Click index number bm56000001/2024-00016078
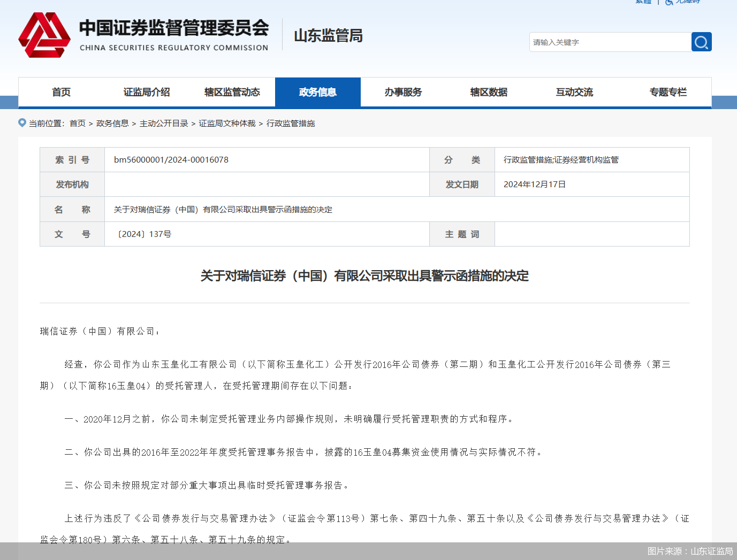Image resolution: width=737 pixels, height=560 pixels. coord(171,160)
